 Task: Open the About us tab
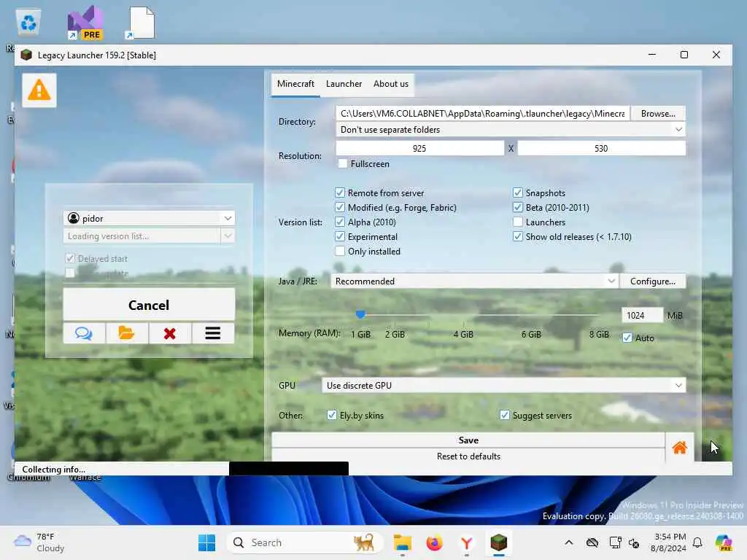click(391, 84)
